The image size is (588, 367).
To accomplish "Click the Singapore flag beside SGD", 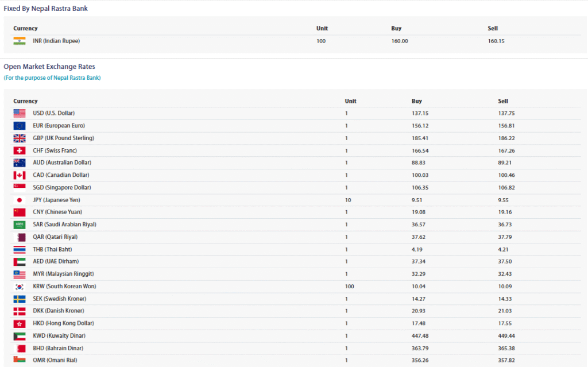I will point(20,187).
